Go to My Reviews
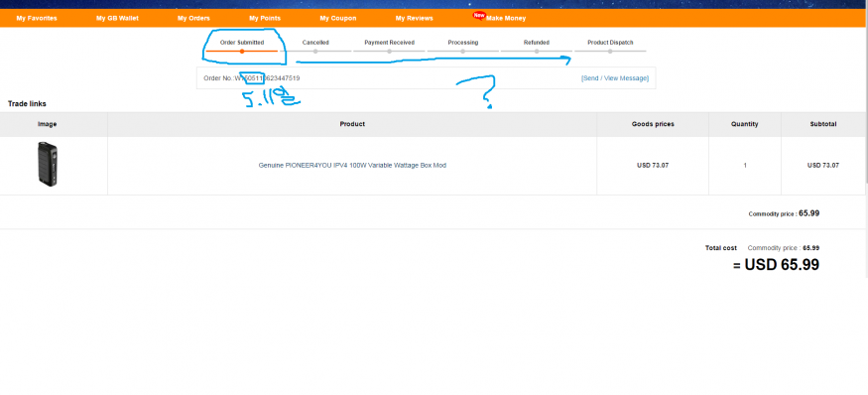The height and width of the screenshot is (395, 868). [414, 18]
